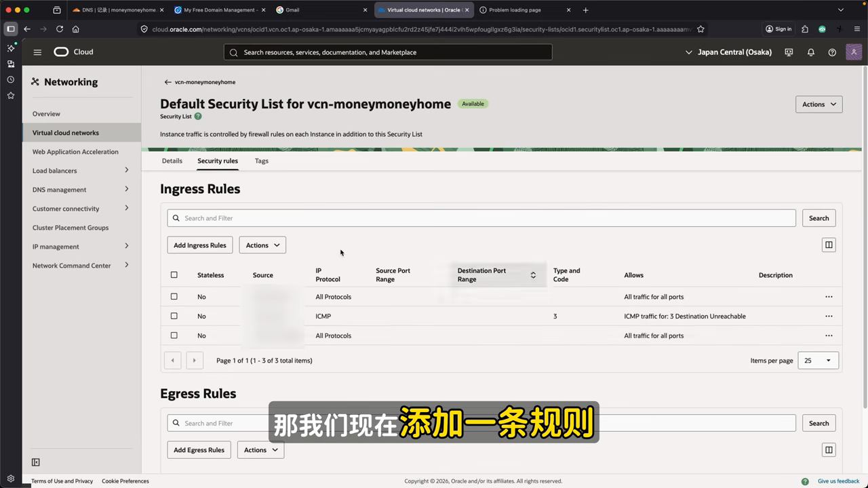Screen dimensions: 868x488
Task: Collapse the Networking side navigation panel
Action: (36, 462)
